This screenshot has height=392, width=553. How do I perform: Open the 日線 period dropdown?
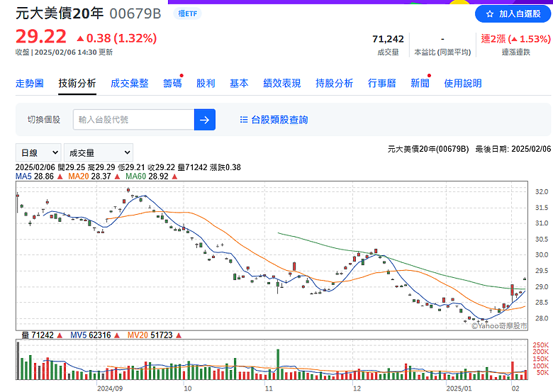click(38, 152)
